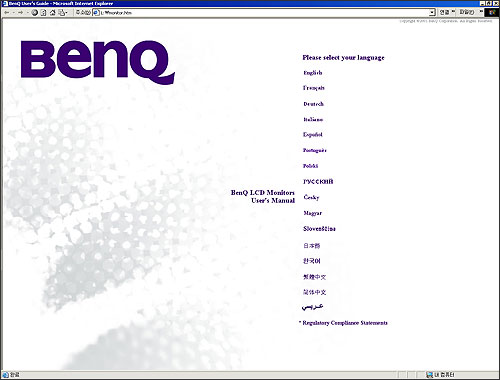The image size is (500, 380).
Task: Select Polski language
Action: pyautogui.click(x=310, y=166)
